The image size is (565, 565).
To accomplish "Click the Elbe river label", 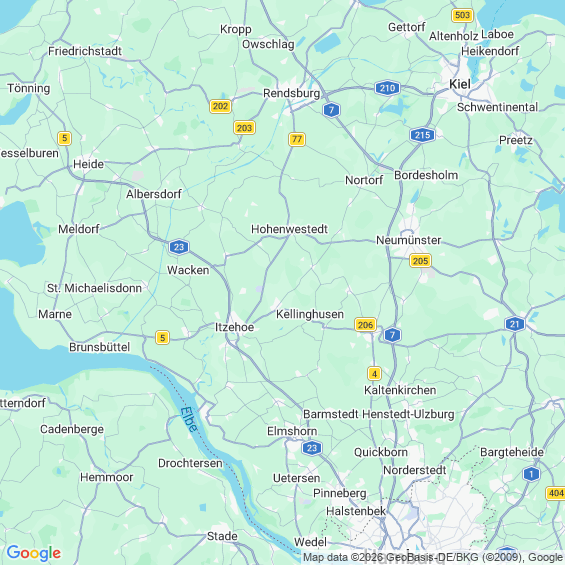I will point(189,419).
